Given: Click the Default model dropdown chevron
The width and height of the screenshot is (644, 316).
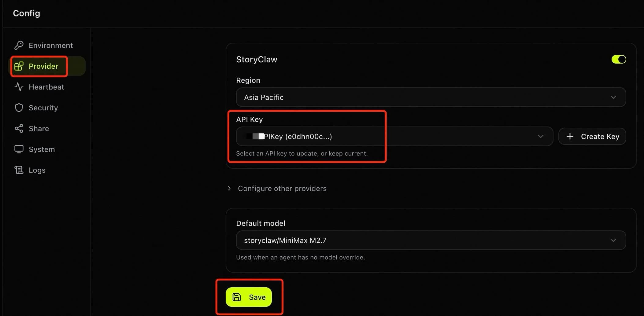Looking at the screenshot, I should click(x=613, y=240).
